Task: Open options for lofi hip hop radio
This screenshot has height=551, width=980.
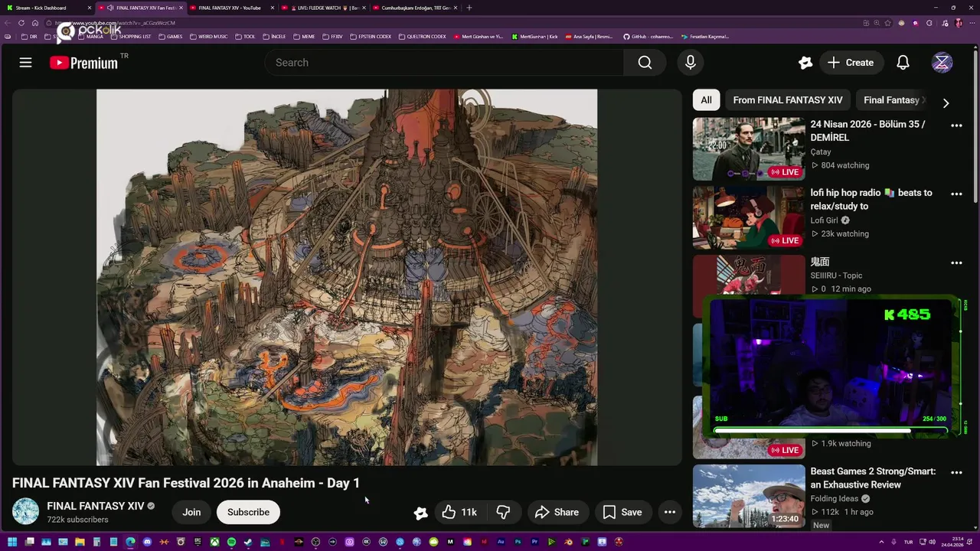Action: point(956,194)
